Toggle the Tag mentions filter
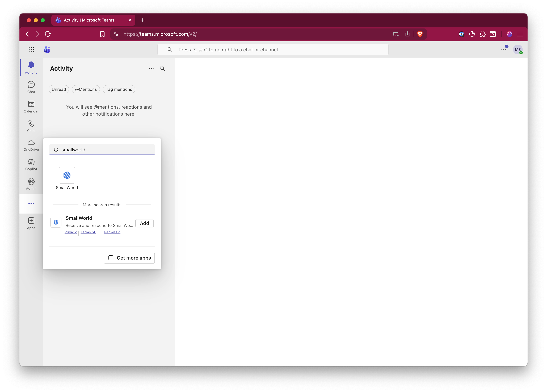 (119, 89)
